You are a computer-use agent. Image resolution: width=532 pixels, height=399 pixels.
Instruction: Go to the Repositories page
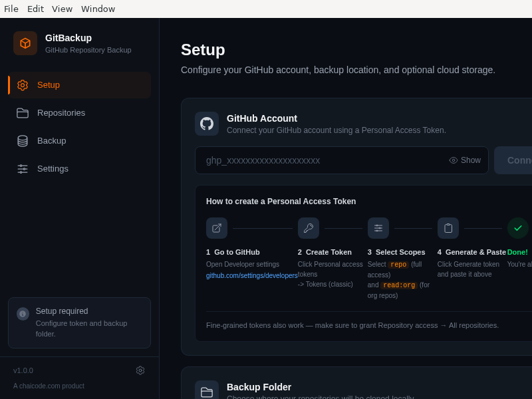[x=80, y=113]
